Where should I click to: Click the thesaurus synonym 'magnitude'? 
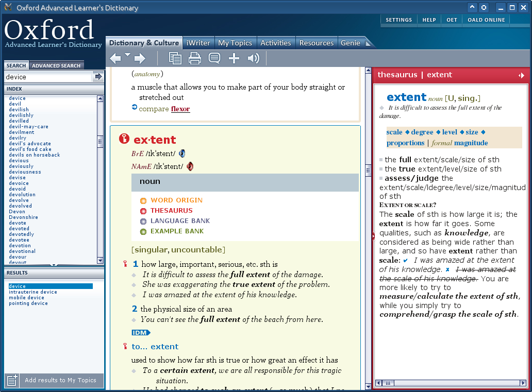(x=471, y=143)
